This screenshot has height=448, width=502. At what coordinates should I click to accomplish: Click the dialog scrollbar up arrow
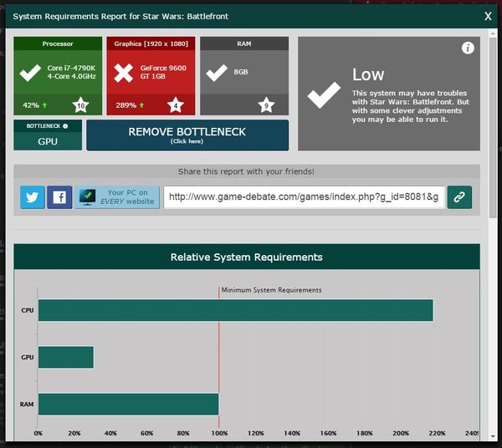(493, 33)
